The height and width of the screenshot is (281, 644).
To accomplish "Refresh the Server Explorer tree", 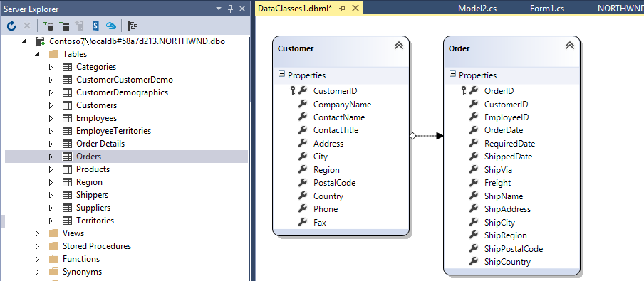I will [11, 26].
